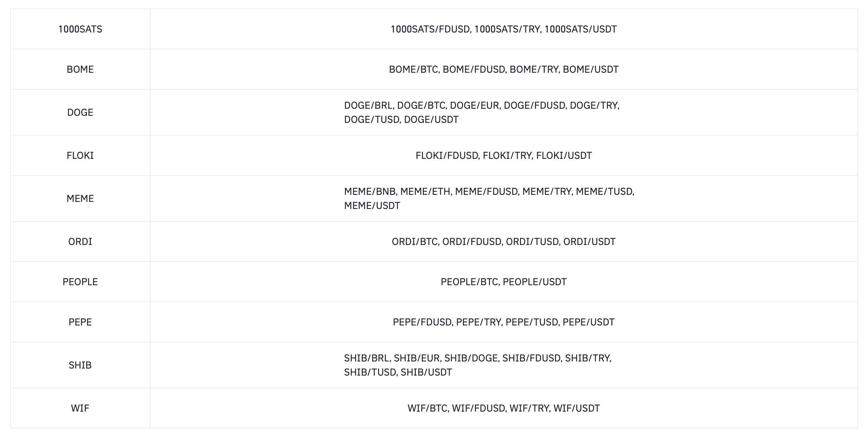868x437 pixels.
Task: Select the FLOKI trading pairs text
Action: point(503,155)
